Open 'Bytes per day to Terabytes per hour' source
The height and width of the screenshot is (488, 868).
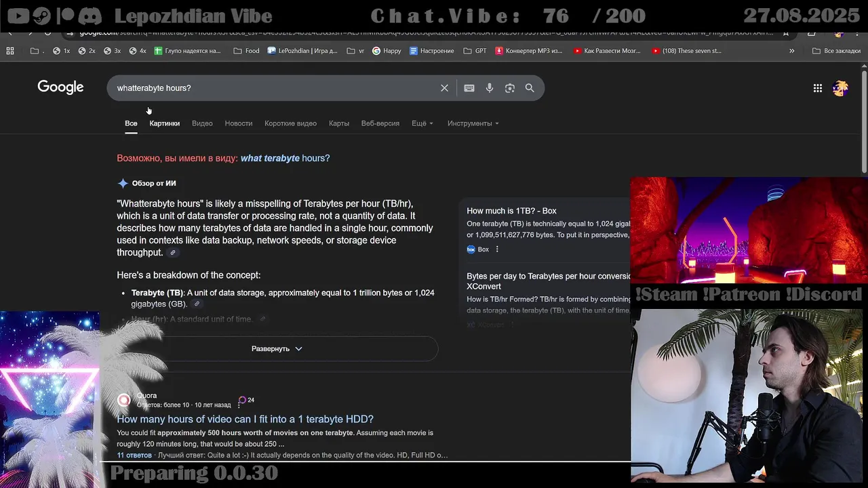click(549, 281)
